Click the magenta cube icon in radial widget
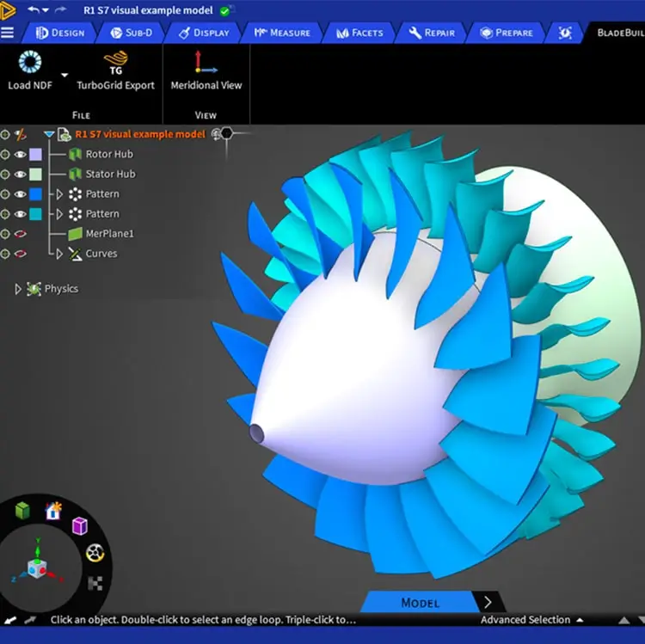 coord(79,525)
